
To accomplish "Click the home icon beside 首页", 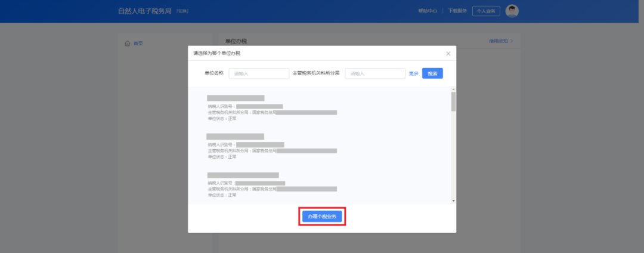I will 127,44.
